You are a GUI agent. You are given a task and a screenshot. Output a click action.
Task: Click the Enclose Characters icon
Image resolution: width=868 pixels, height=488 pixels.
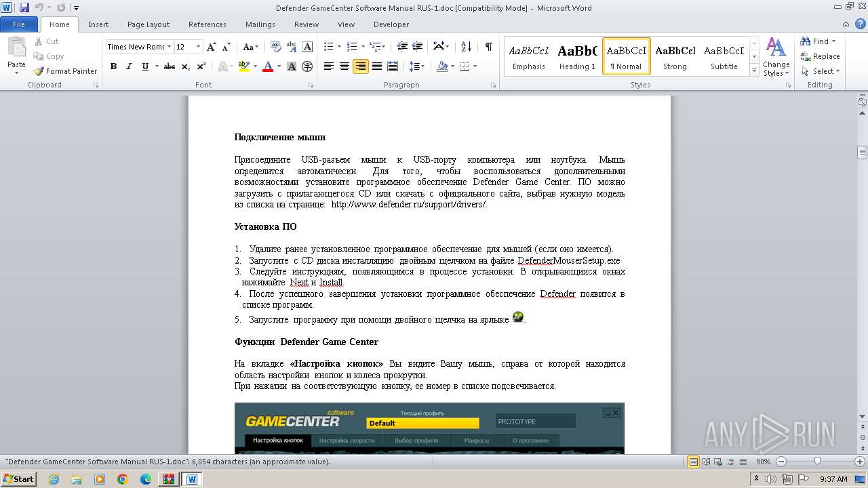click(307, 66)
